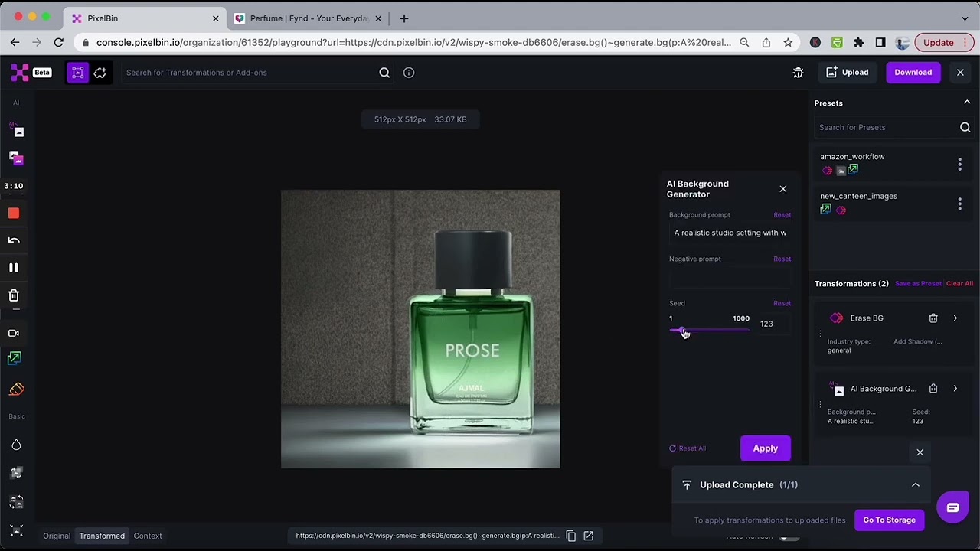Open the info icon beside search
This screenshot has width=980, height=551.
click(409, 73)
